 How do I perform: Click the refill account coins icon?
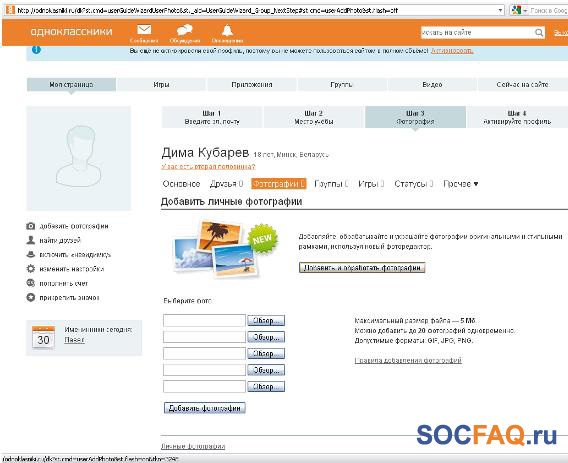click(31, 283)
